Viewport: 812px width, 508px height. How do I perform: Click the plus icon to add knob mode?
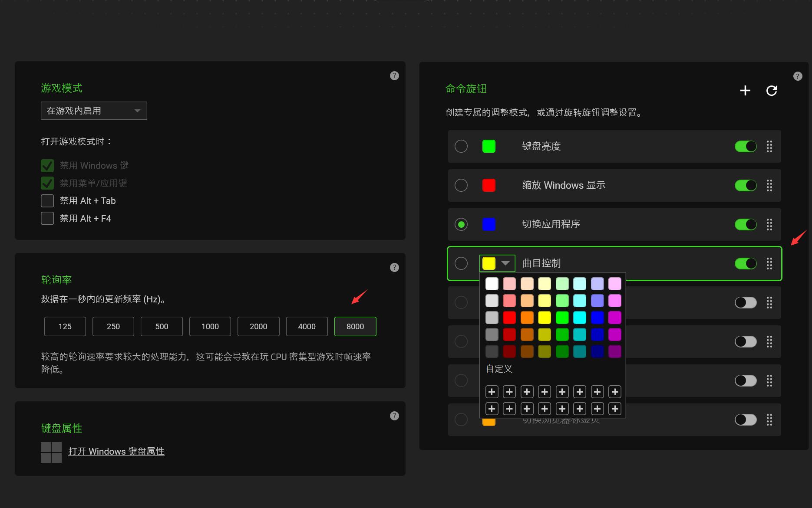pyautogui.click(x=745, y=90)
